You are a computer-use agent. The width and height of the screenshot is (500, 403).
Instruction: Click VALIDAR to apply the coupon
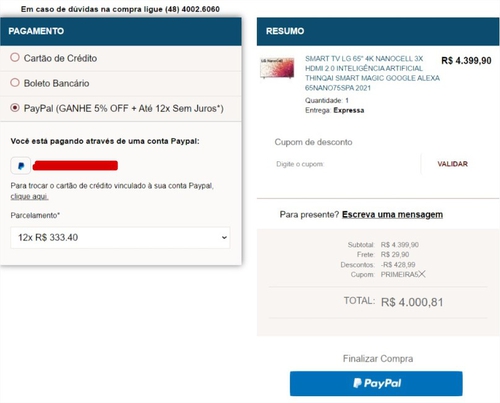(452, 164)
